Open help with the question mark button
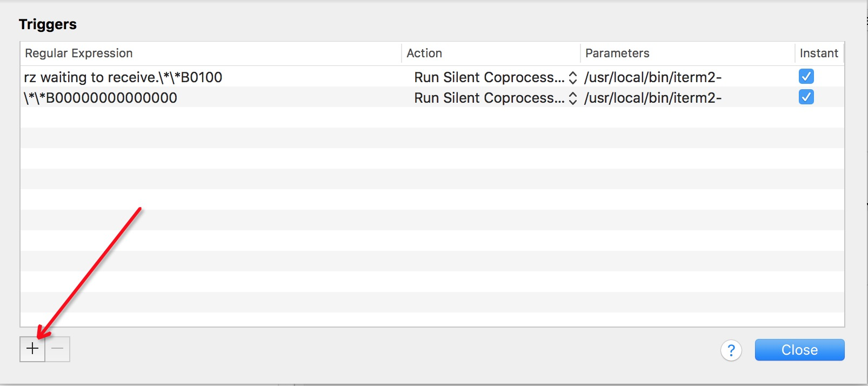 (x=731, y=350)
